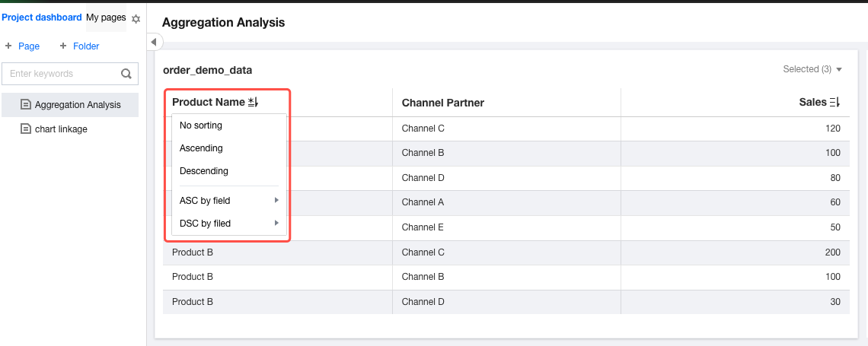Open the chart linkage page
The width and height of the screenshot is (868, 346).
pyautogui.click(x=61, y=129)
